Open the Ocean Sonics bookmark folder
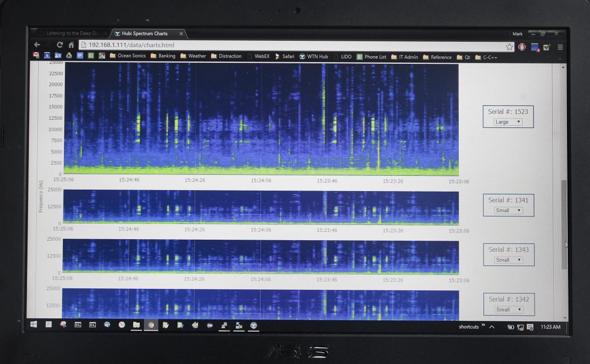The image size is (590, 364). click(x=128, y=56)
